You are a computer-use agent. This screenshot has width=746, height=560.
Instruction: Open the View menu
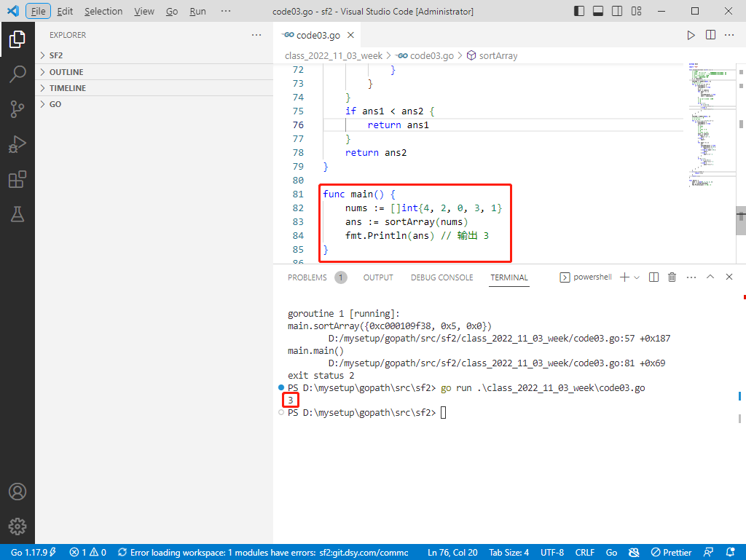(x=144, y=11)
